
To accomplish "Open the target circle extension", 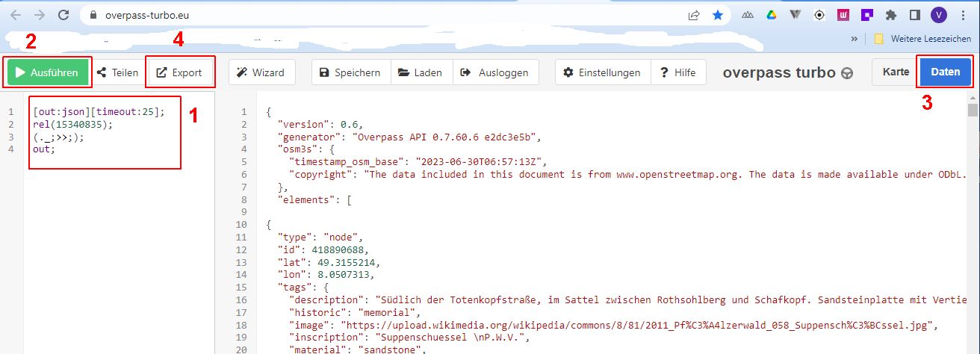I will (819, 15).
